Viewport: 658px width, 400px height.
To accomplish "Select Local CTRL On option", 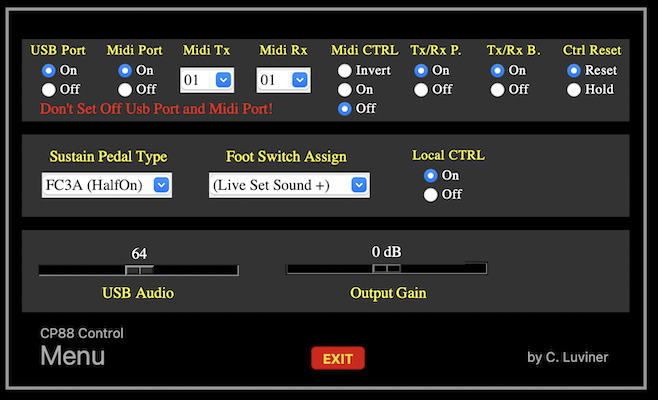I will tap(431, 175).
